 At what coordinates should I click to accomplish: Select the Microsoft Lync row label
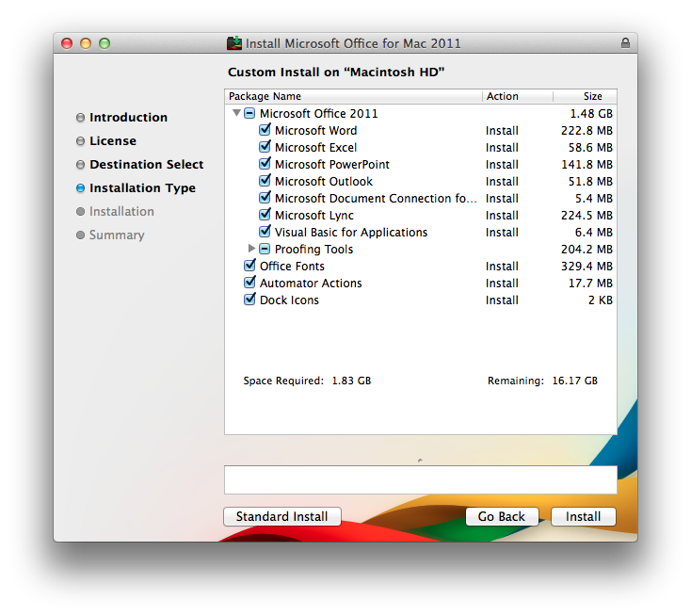point(314,215)
